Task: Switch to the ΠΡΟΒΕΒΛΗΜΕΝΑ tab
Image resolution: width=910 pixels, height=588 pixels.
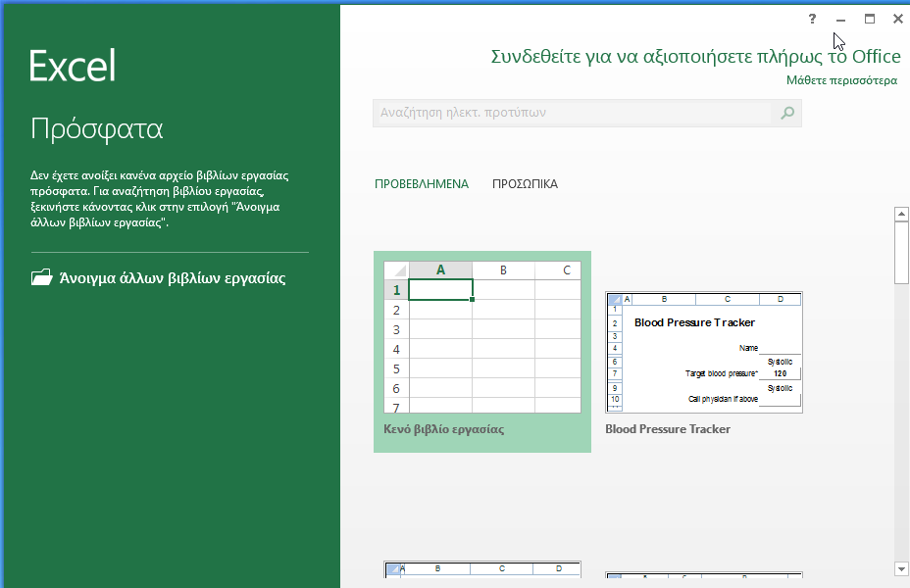Action: pyautogui.click(x=422, y=184)
